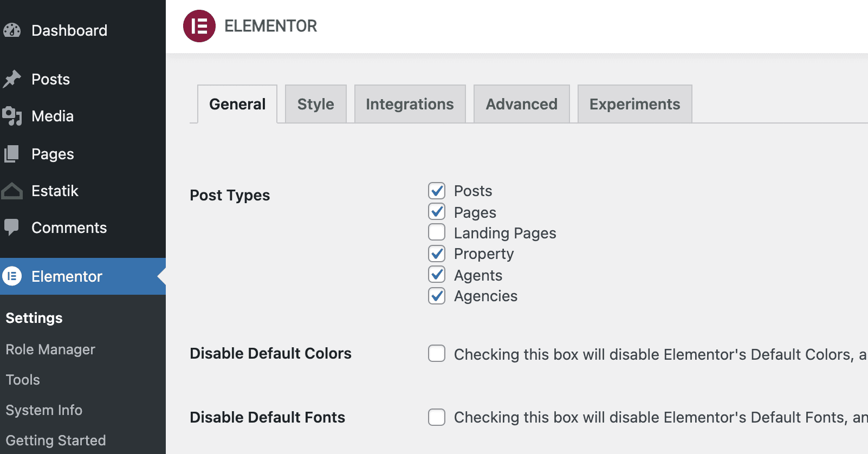Open Elementor Settings submenu link
The width and height of the screenshot is (868, 454).
coord(34,318)
